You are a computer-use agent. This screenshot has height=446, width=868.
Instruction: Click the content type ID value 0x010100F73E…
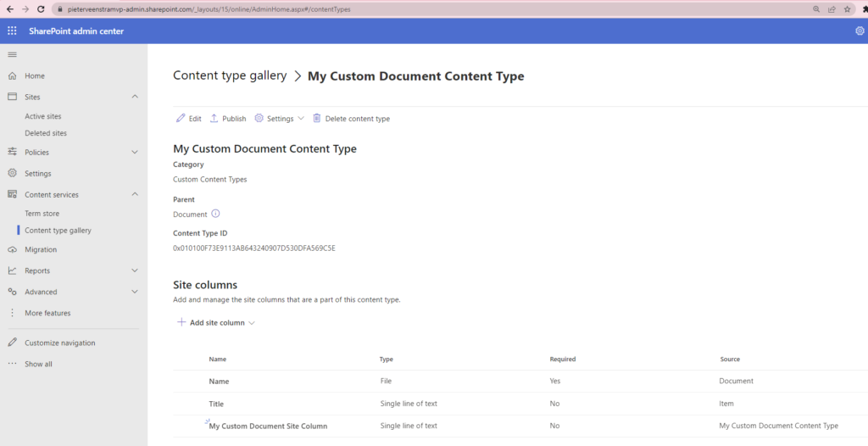coord(254,248)
